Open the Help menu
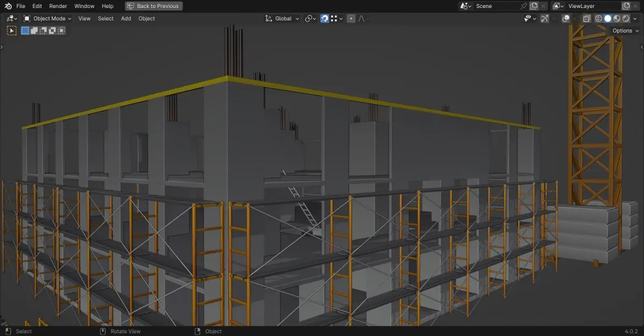The height and width of the screenshot is (336, 644). click(107, 6)
